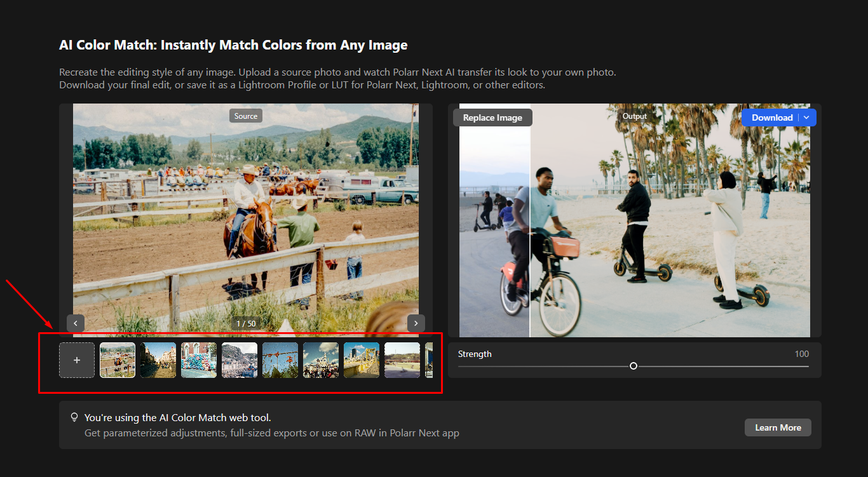868x477 pixels.
Task: Select the harbor with cliffs thumbnail
Action: pyautogui.click(x=240, y=360)
